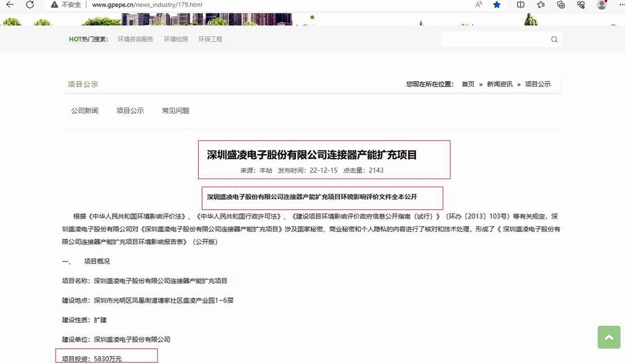Reload the page with refresh icon
This screenshot has height=364, width=625.
[x=30, y=5]
